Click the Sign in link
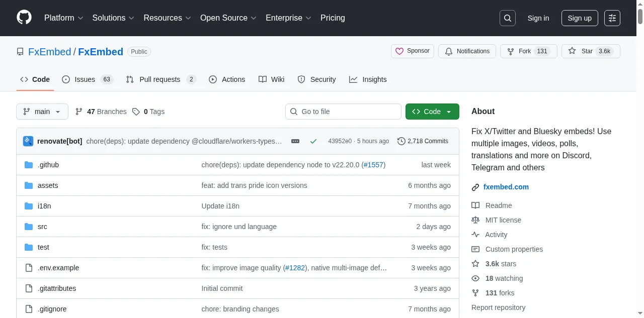 pos(538,18)
